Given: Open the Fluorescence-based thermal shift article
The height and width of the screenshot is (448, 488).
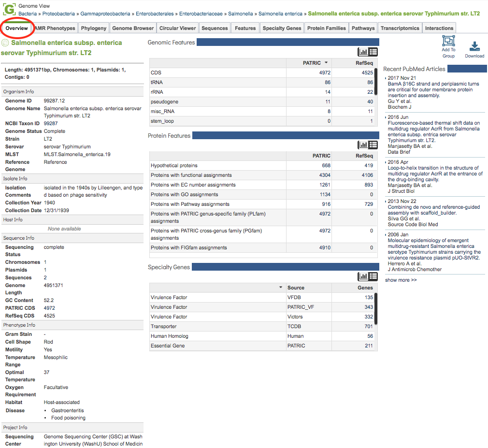Looking at the screenshot, I should [434, 131].
